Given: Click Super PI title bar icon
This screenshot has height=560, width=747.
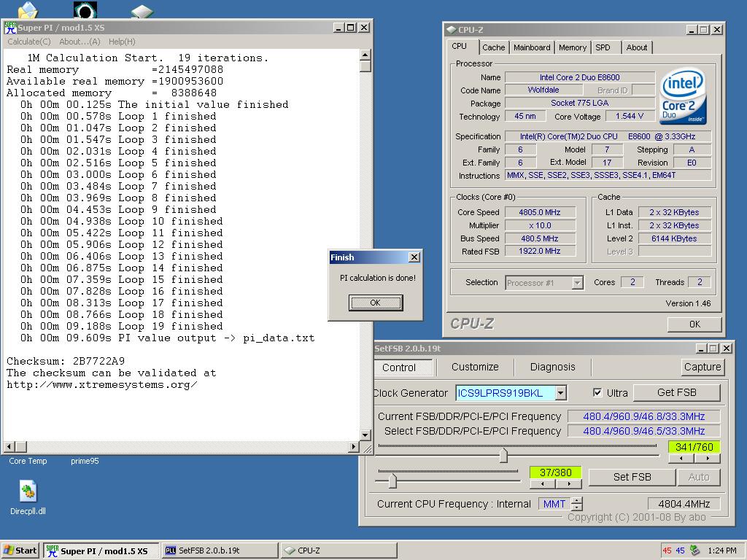Looking at the screenshot, I should (10, 28).
